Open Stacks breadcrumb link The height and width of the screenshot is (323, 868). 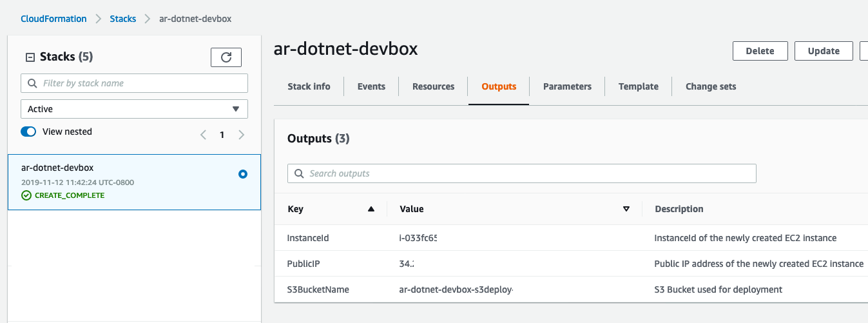[123, 19]
